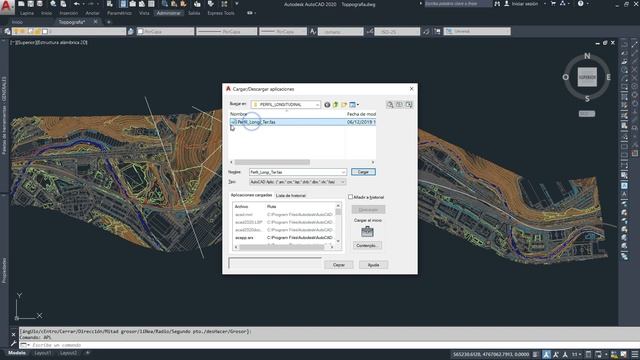
Task: Click the East 'E' on the ViewCube compass
Action: (x=608, y=77)
